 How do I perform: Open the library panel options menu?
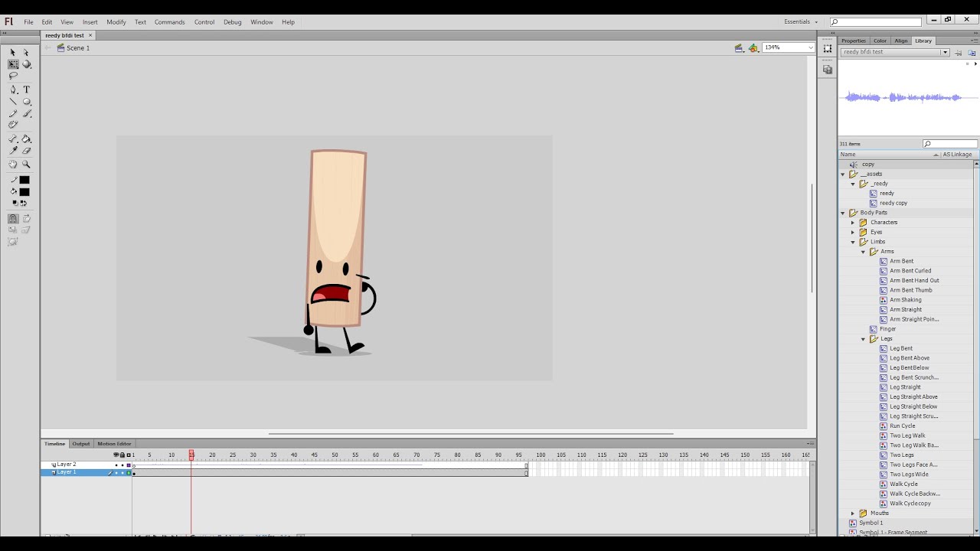click(x=975, y=41)
